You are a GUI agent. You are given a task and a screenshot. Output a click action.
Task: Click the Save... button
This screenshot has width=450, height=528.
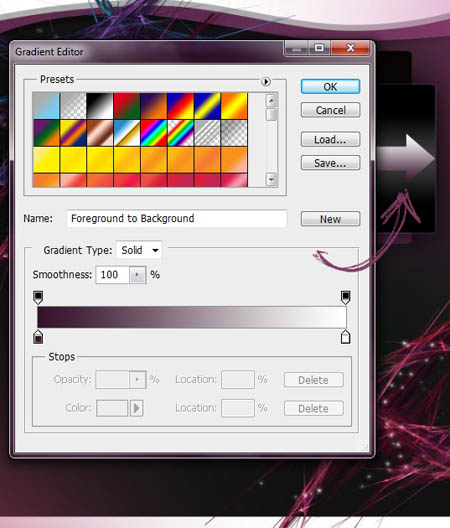tap(330, 163)
